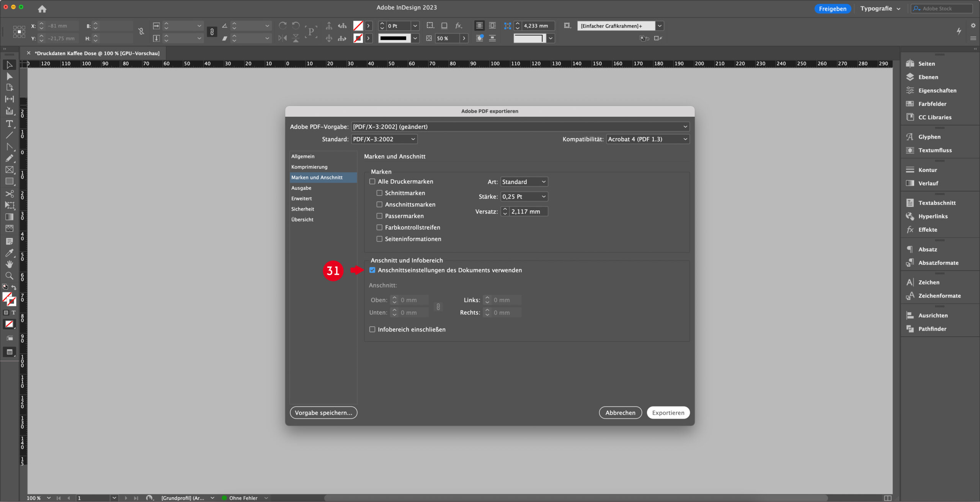980x502 pixels.
Task: Click the Vorgabe speichern button
Action: pos(323,412)
